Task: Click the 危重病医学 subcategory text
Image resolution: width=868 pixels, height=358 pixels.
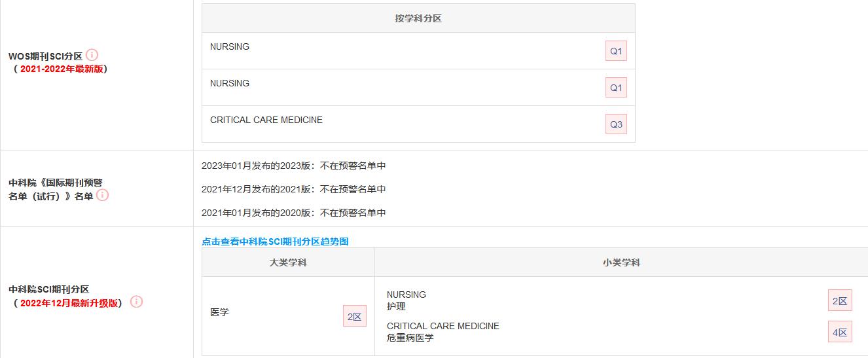Action: pyautogui.click(x=410, y=338)
